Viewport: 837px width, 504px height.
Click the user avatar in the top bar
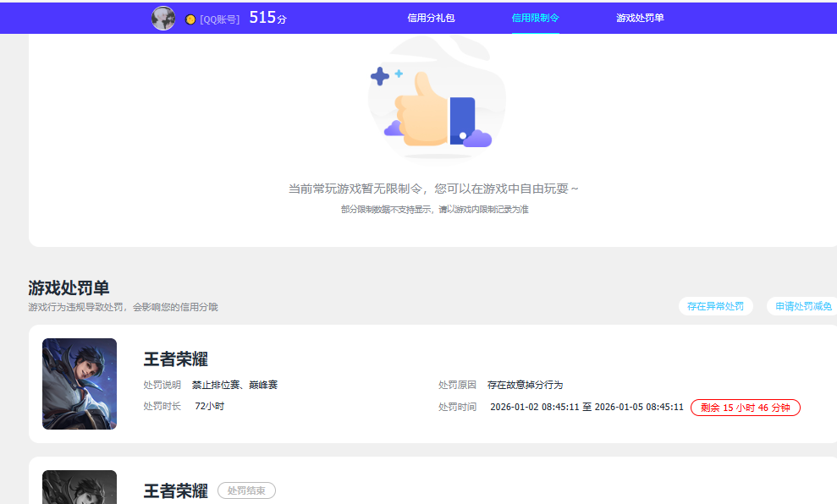[162, 17]
